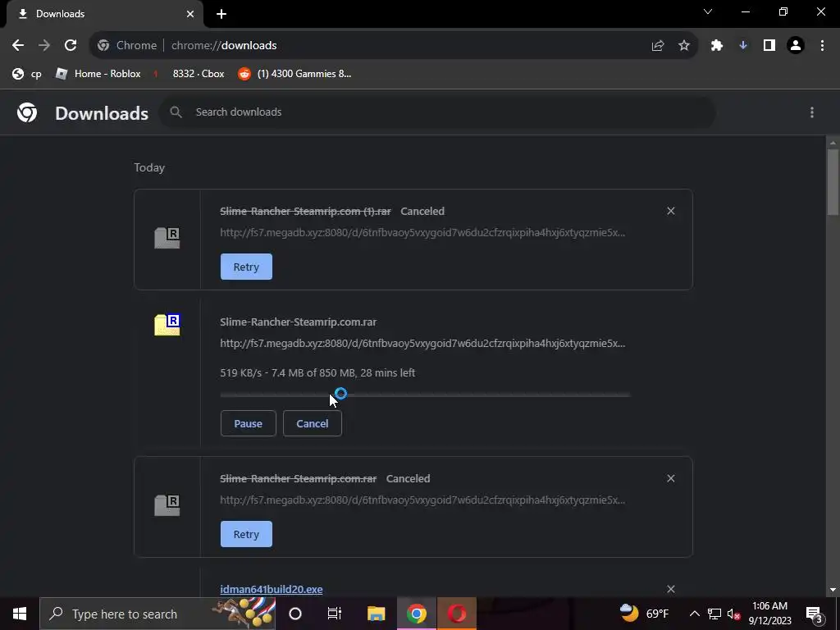Remove idman641build20.exe from the list
The width and height of the screenshot is (840, 630).
[x=671, y=589]
